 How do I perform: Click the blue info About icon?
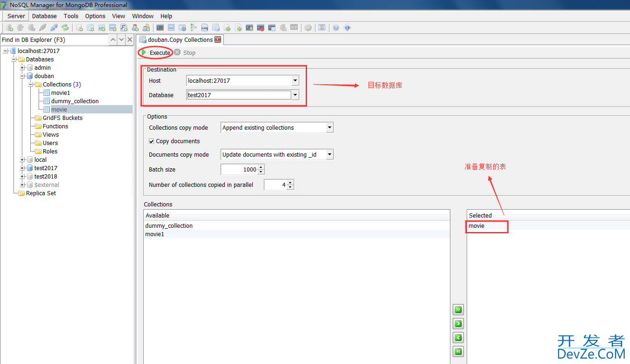point(347,28)
